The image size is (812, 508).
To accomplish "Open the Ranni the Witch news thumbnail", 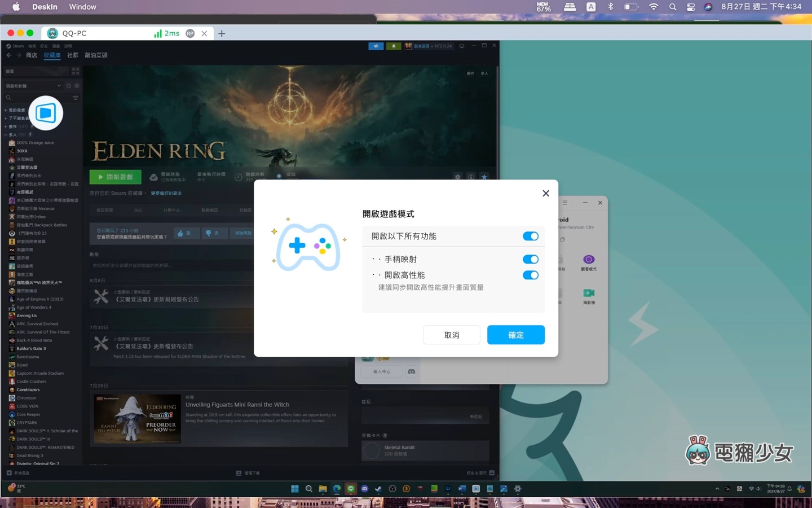I will [138, 418].
